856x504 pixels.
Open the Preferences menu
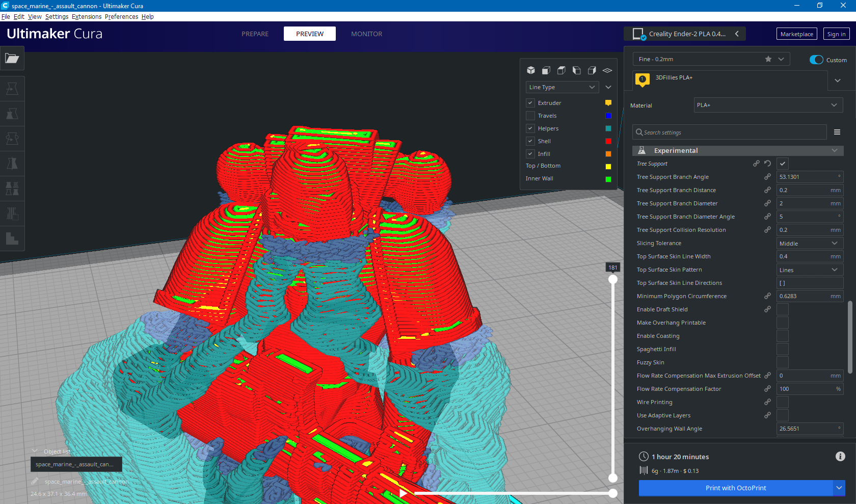tap(121, 17)
